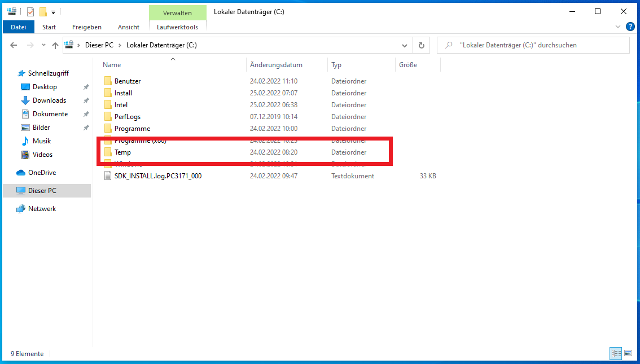Sort files by Änderungsdatum column header

277,65
